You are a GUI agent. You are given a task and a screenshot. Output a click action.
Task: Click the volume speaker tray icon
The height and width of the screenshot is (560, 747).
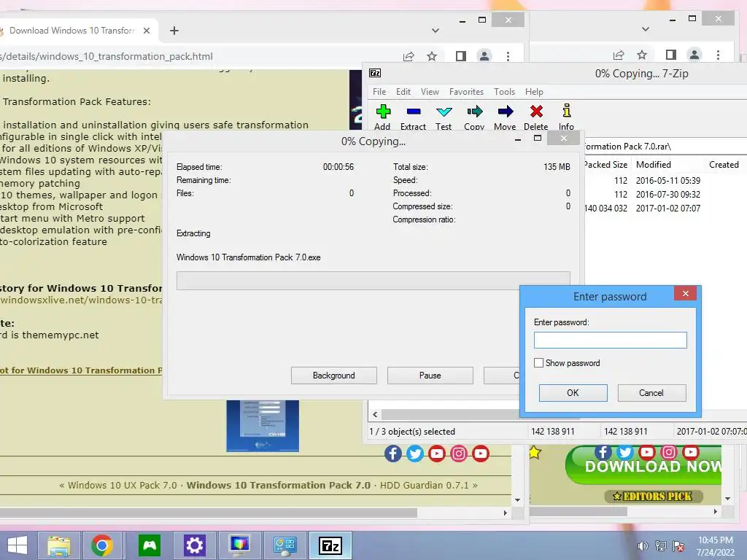click(x=643, y=546)
